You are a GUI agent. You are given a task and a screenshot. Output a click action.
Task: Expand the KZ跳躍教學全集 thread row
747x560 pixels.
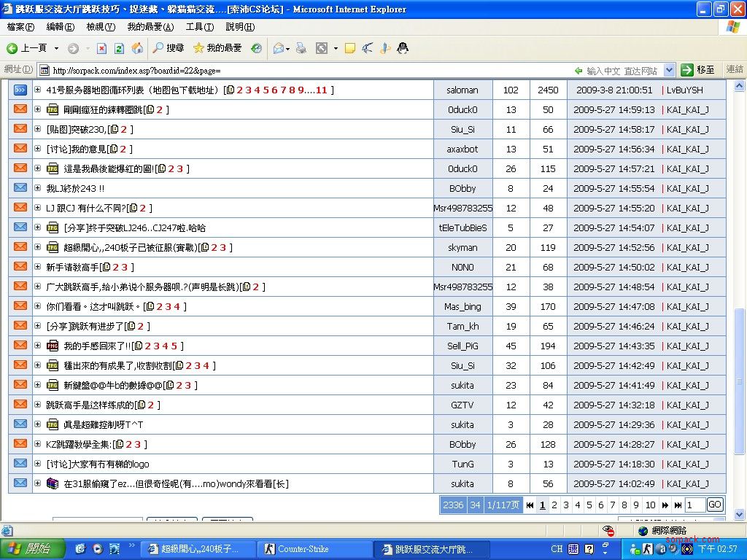coord(38,444)
